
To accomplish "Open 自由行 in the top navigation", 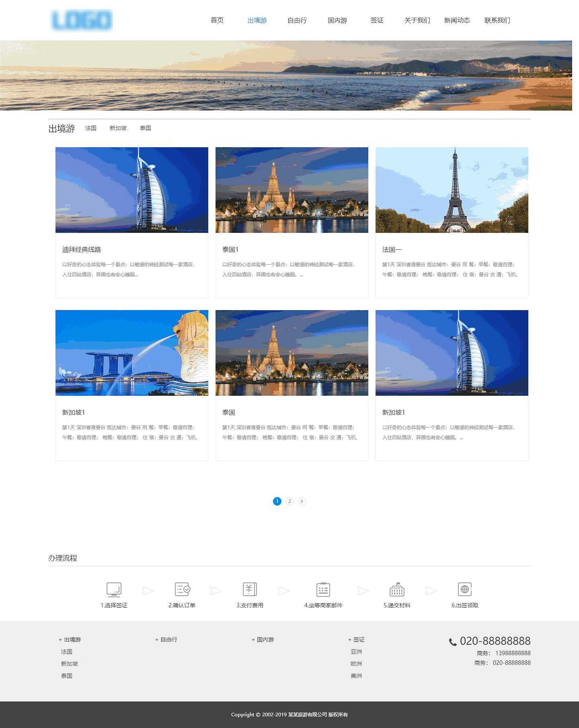I will point(297,20).
